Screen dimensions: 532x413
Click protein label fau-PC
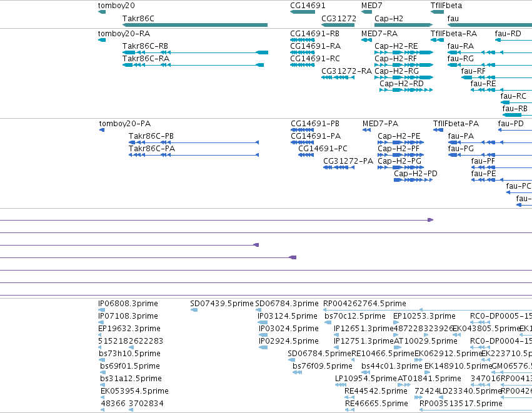click(518, 186)
